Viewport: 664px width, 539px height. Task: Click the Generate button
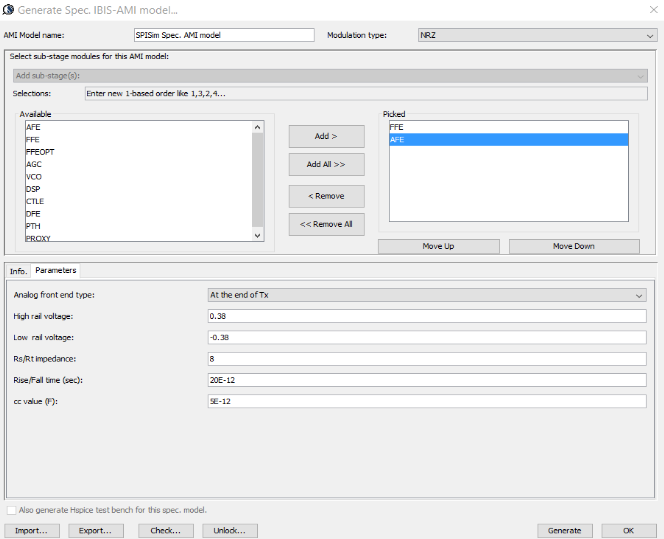coord(564,530)
